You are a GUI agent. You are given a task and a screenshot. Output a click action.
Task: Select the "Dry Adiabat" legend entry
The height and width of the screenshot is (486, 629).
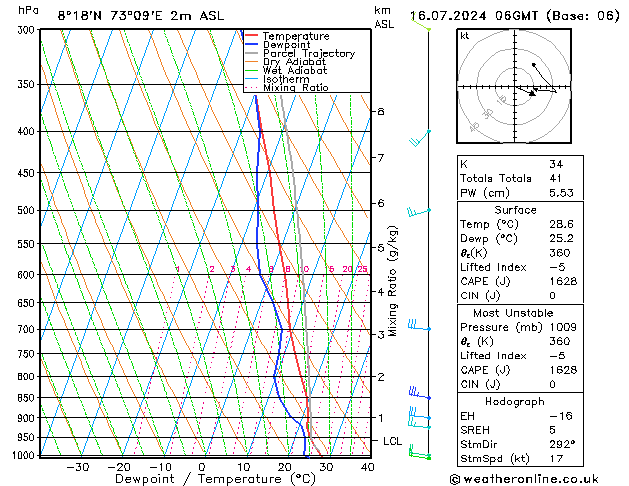click(294, 62)
